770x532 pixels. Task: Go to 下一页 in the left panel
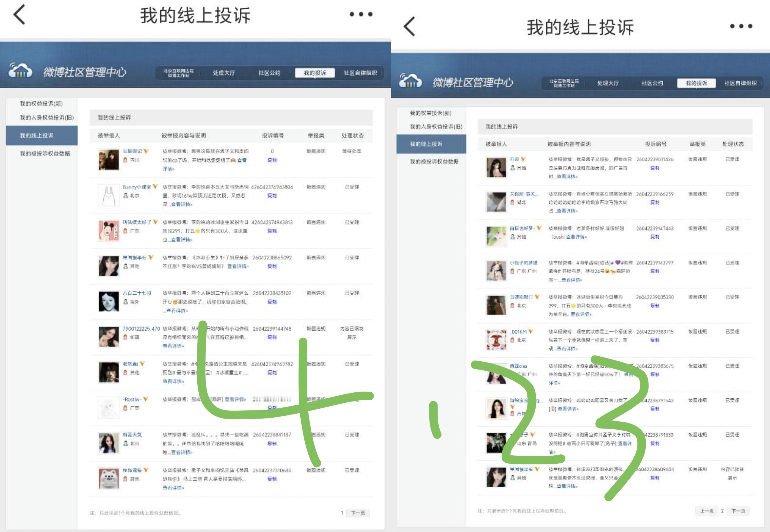tap(358, 513)
